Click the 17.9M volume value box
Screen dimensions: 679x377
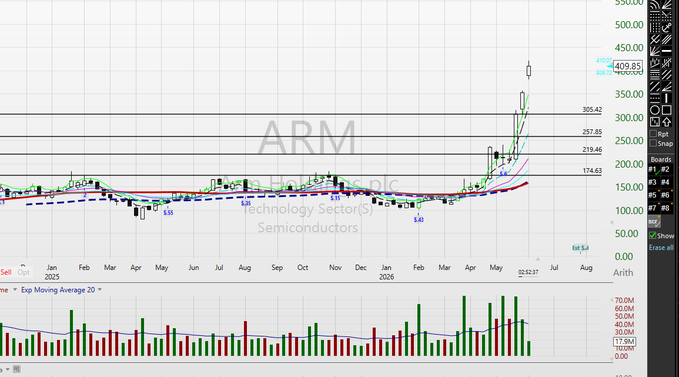(624, 342)
